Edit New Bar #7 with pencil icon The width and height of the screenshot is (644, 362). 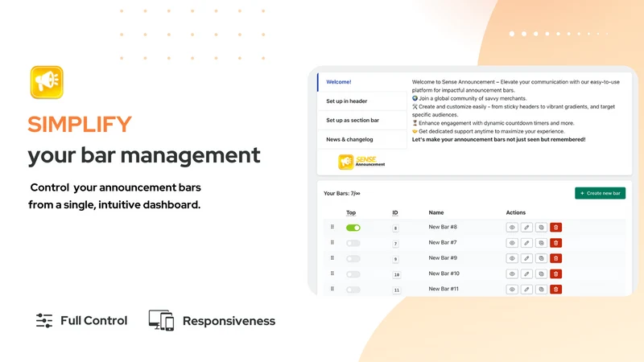tap(526, 243)
